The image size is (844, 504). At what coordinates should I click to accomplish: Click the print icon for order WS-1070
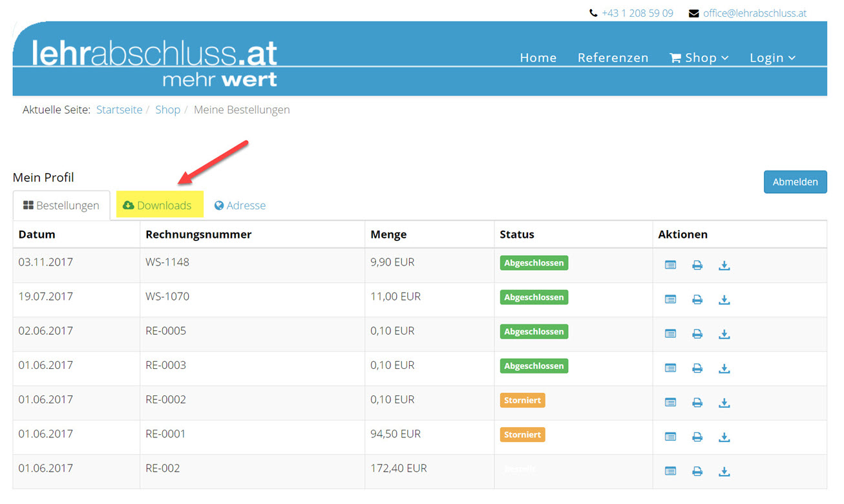[697, 299]
